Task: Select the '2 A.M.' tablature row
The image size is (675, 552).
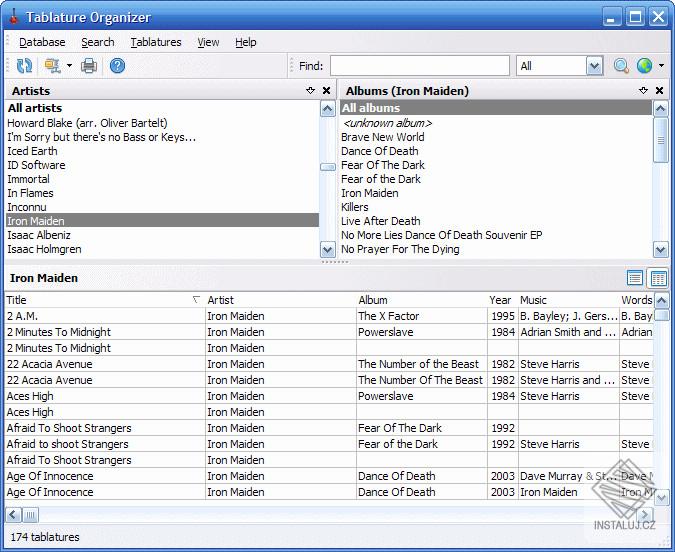Action: [329, 316]
